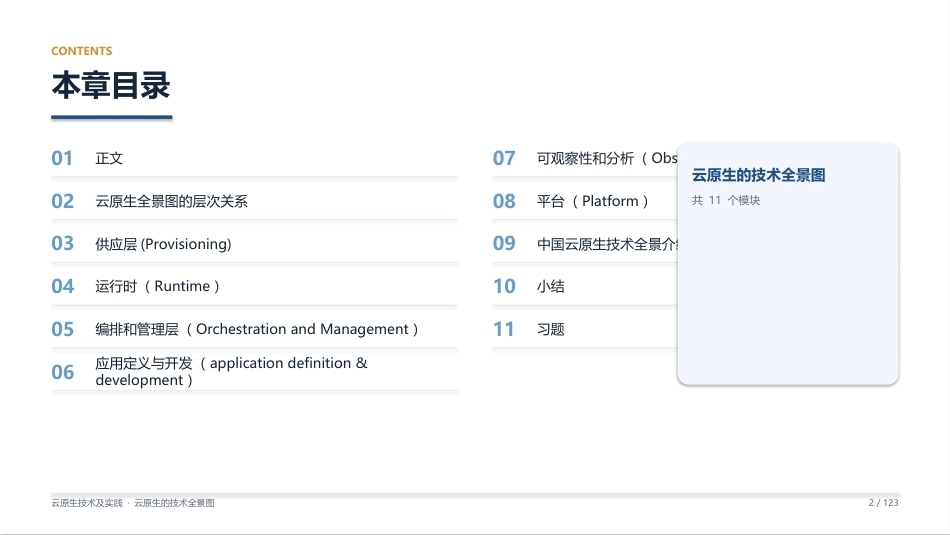Viewport: 950px width, 535px height.
Task: Click the number 07 in contents
Action: pyautogui.click(x=504, y=159)
